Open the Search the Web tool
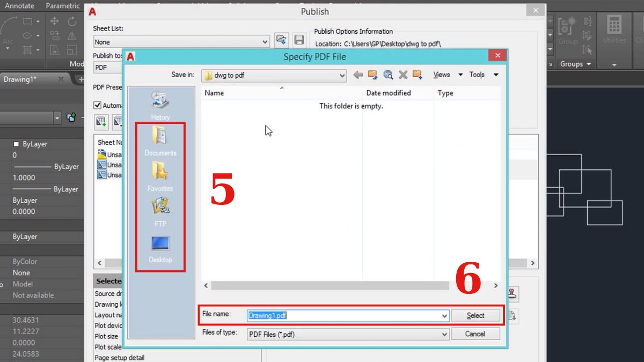Viewport: 644px width, 362px height. click(388, 75)
